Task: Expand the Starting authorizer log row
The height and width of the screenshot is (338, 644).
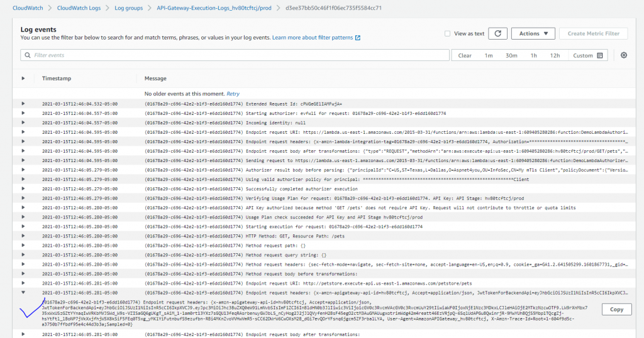Action: coord(23,113)
